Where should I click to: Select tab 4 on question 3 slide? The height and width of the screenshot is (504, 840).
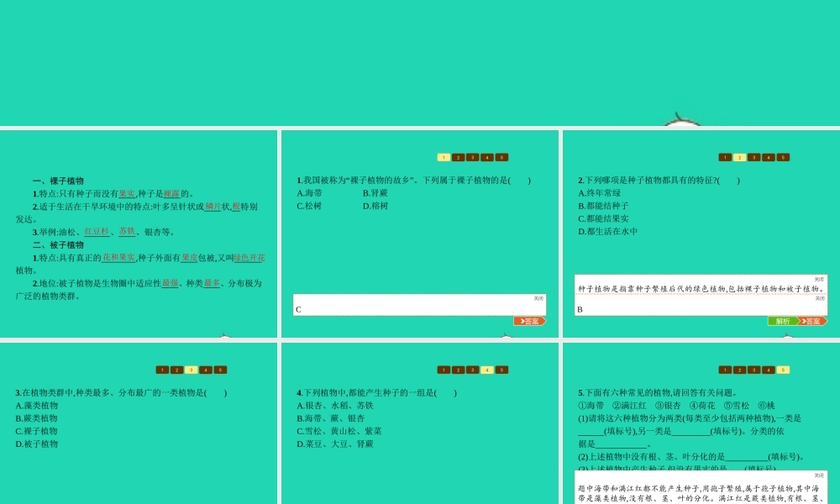click(206, 370)
